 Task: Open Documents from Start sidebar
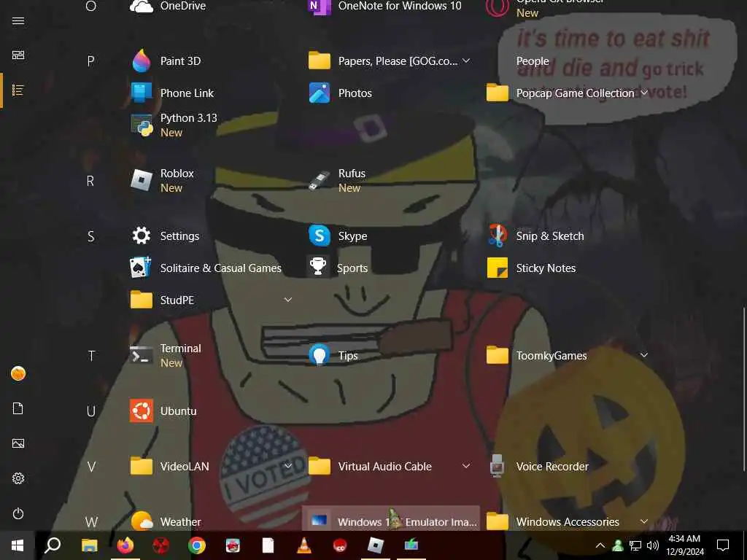(18, 408)
